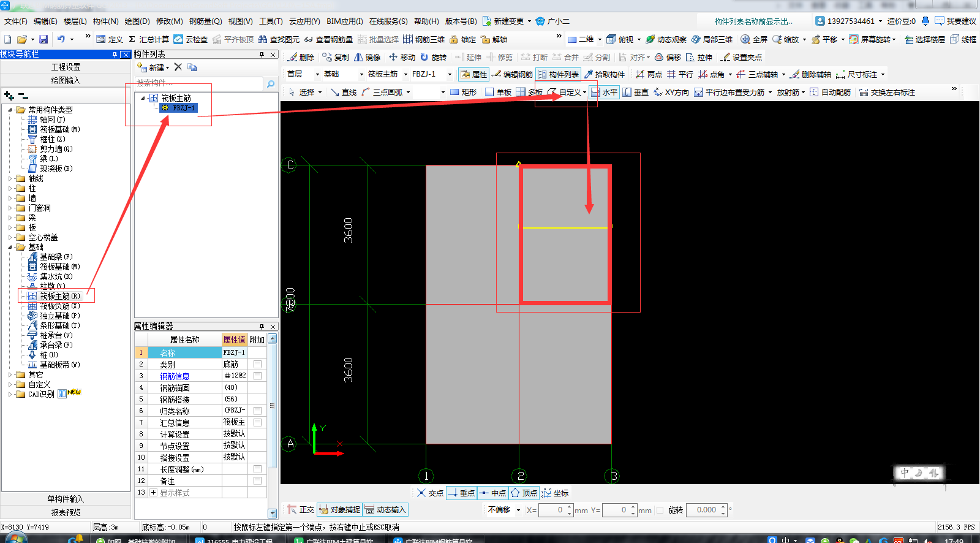Select the 矩形 rectangle drawing tool

463,92
